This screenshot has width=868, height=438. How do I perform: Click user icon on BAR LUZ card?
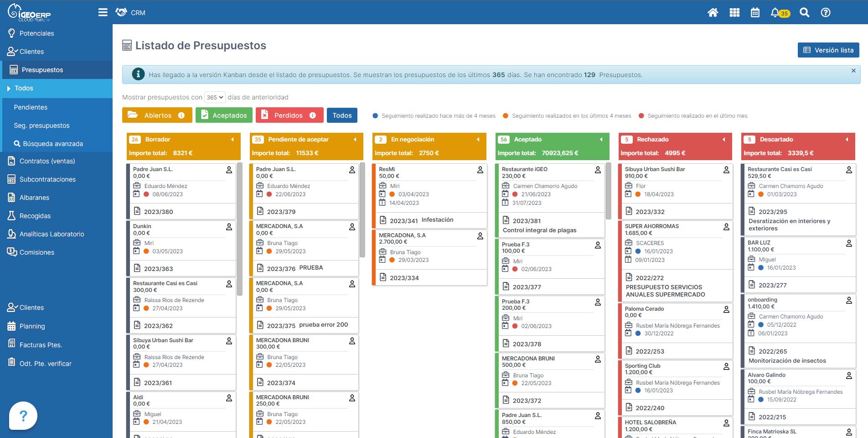(x=849, y=244)
